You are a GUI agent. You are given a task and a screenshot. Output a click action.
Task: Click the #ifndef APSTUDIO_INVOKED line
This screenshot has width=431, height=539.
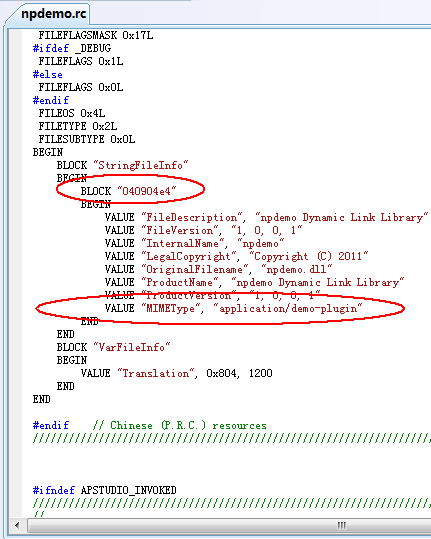click(x=104, y=491)
